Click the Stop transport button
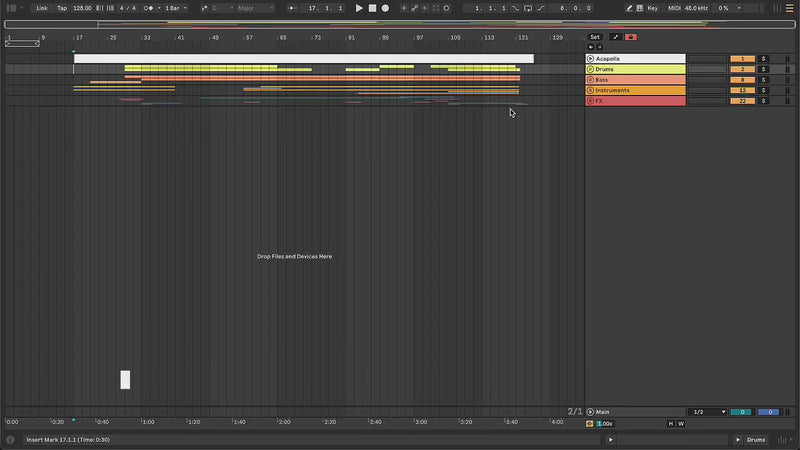This screenshot has height=450, width=800. coord(372,8)
